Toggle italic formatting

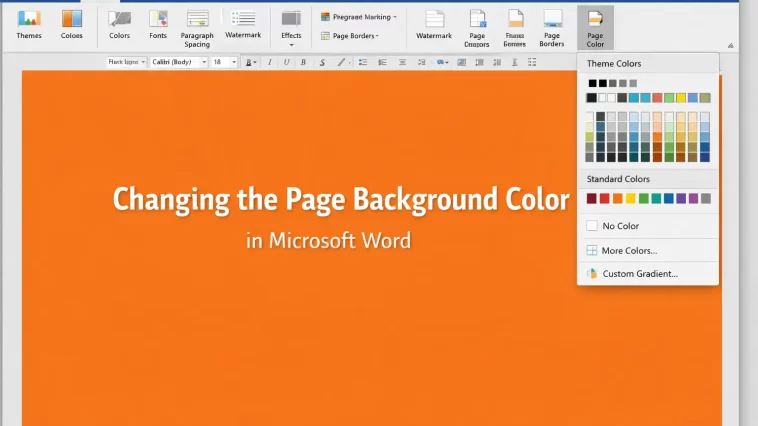point(269,62)
